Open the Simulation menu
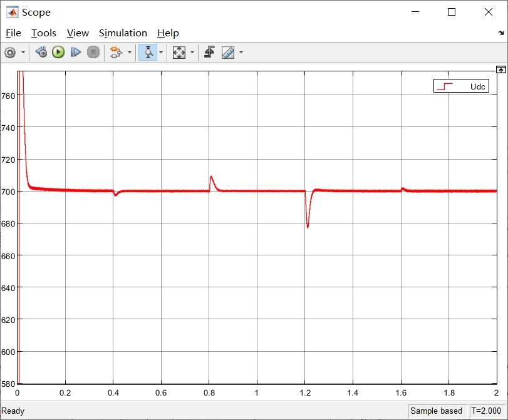The height and width of the screenshot is (420, 508). (x=123, y=33)
